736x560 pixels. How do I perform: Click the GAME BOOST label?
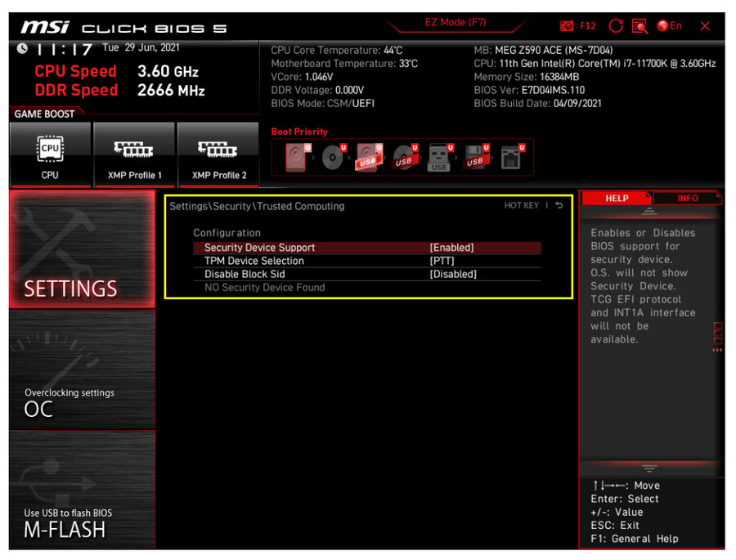[44, 114]
